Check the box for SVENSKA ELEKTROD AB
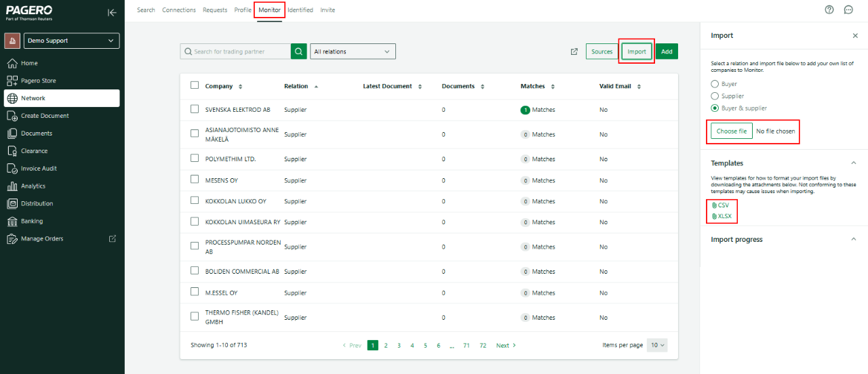 pyautogui.click(x=195, y=109)
